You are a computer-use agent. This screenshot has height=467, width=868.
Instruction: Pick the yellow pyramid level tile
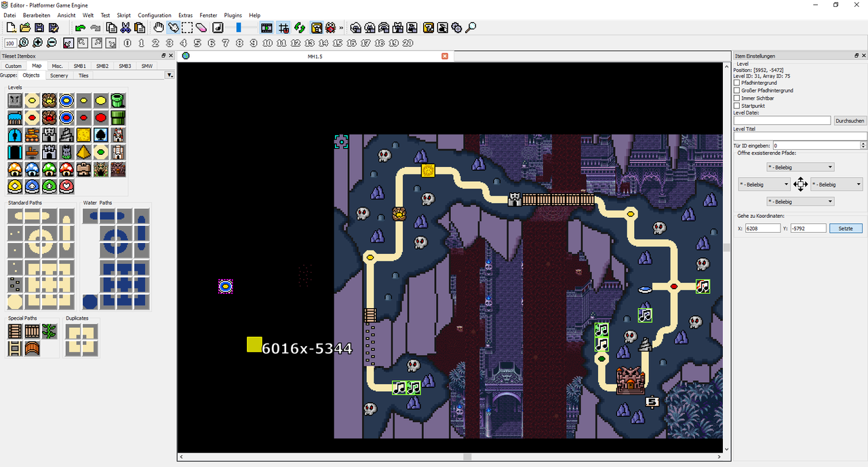coord(83,152)
